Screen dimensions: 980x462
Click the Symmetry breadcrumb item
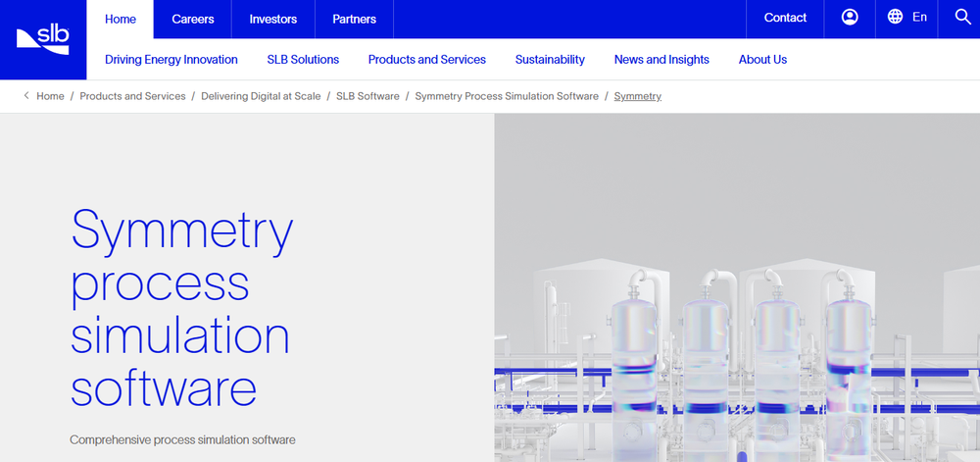click(x=638, y=96)
